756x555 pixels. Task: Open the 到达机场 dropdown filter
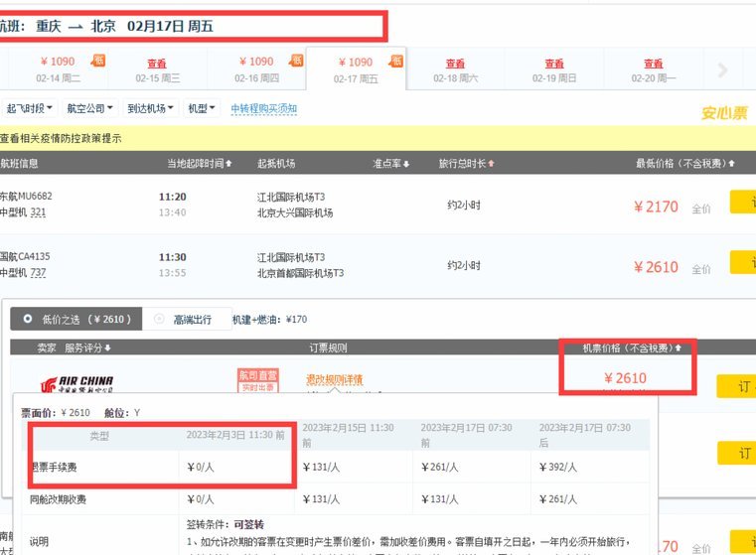click(150, 108)
